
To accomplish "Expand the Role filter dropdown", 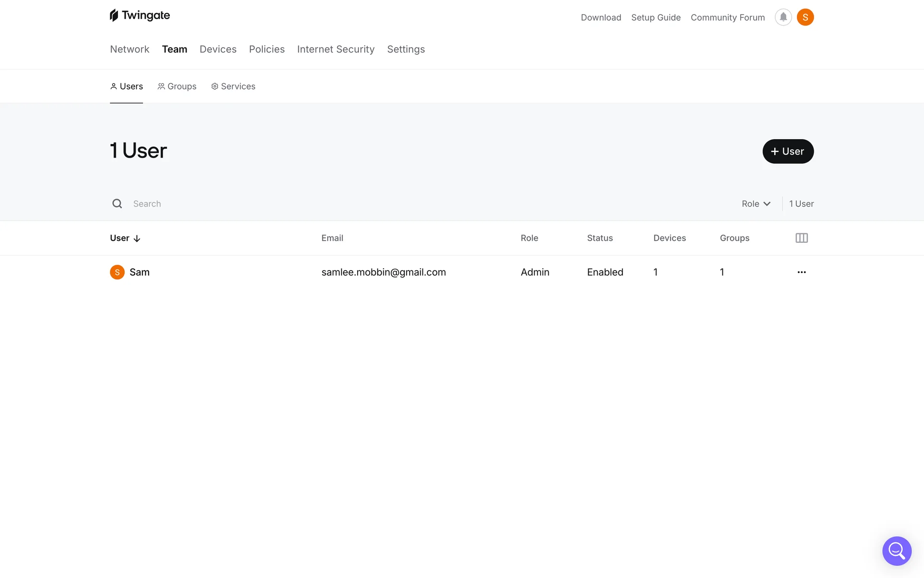I will coord(756,204).
